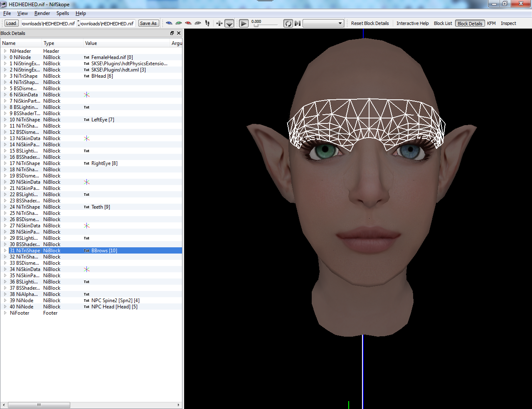This screenshot has height=409, width=532.
Task: Toggle animation loop button
Action: [x=288, y=24]
